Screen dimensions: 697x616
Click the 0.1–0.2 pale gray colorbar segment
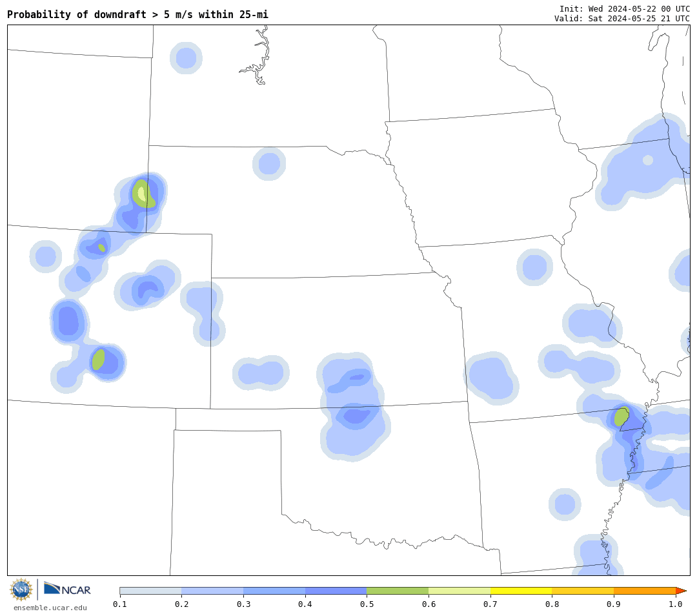pyautogui.click(x=150, y=591)
